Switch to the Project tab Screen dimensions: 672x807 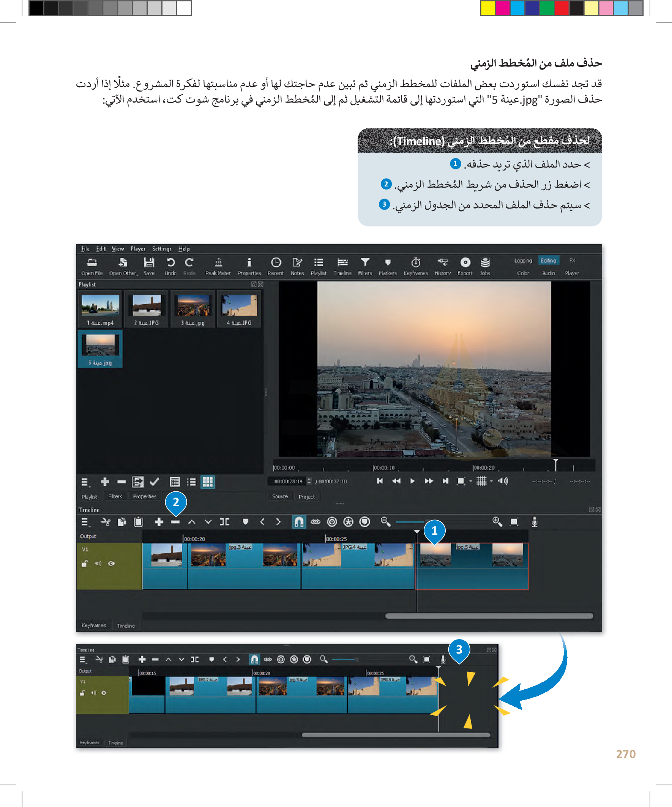[x=306, y=496]
